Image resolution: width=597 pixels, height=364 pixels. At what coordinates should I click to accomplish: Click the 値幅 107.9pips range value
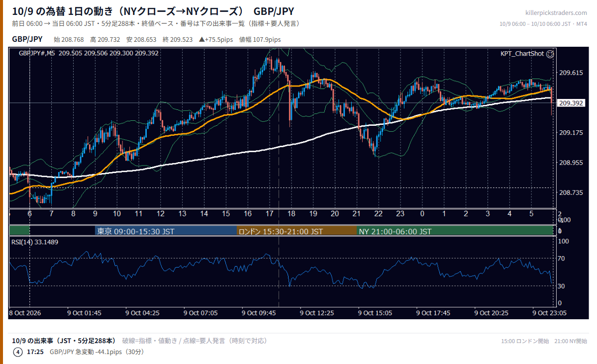pyautogui.click(x=260, y=39)
